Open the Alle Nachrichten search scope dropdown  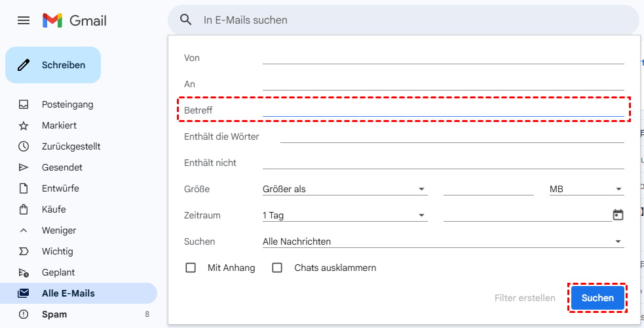[442, 241]
